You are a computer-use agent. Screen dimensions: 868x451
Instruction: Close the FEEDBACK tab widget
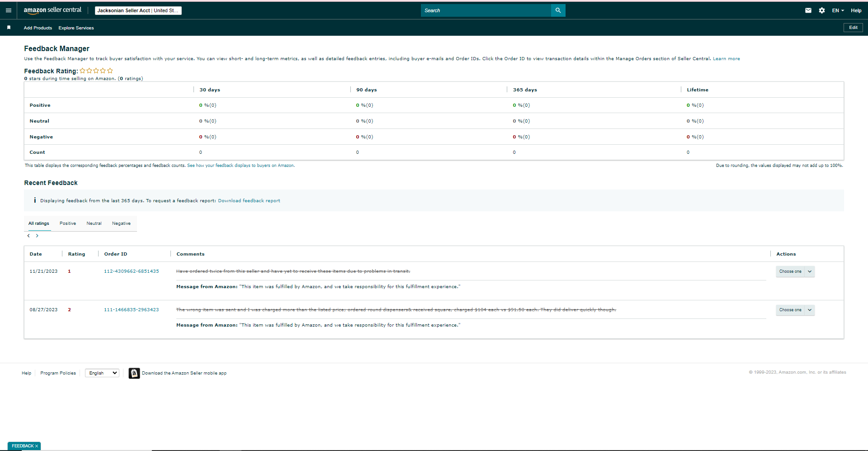click(x=37, y=446)
